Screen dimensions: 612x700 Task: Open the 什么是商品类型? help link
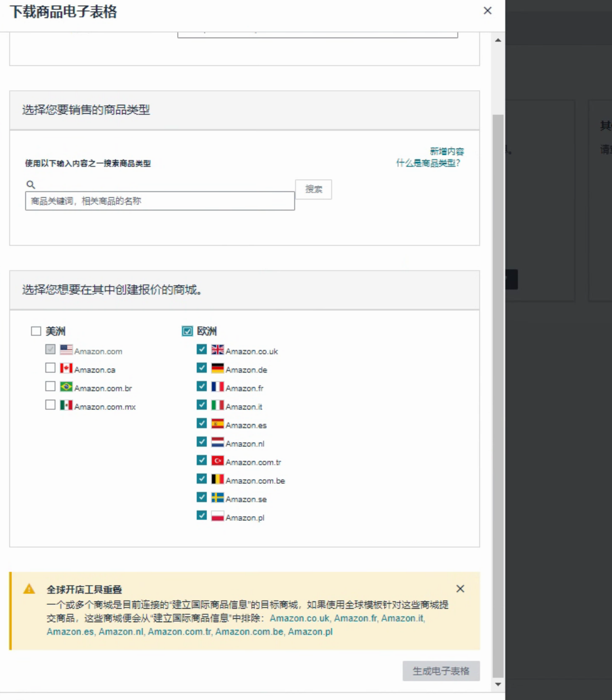click(428, 163)
